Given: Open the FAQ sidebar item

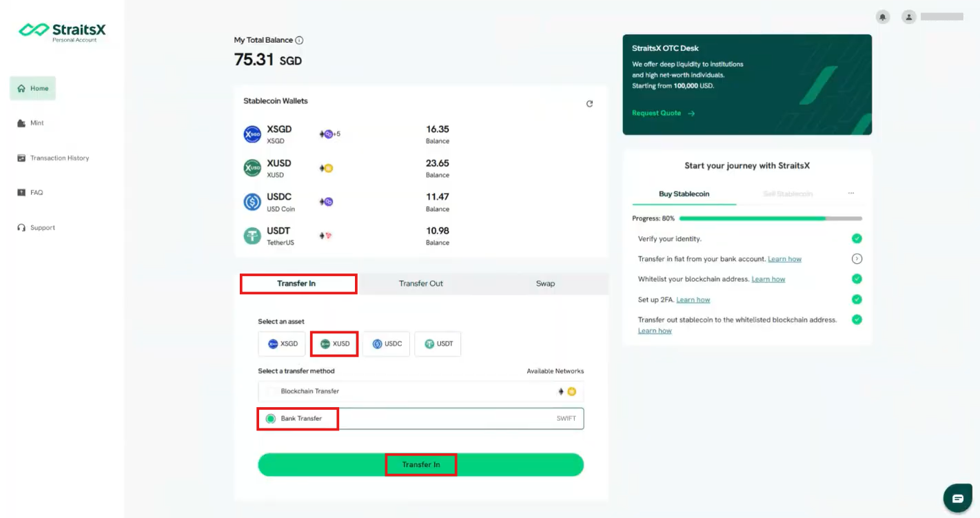Looking at the screenshot, I should pos(30,192).
